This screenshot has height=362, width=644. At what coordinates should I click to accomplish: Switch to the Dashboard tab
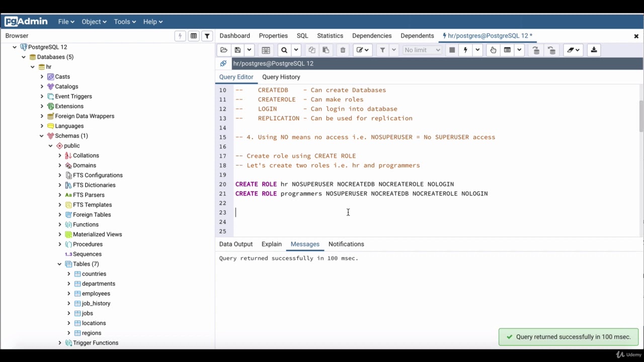[x=235, y=36]
